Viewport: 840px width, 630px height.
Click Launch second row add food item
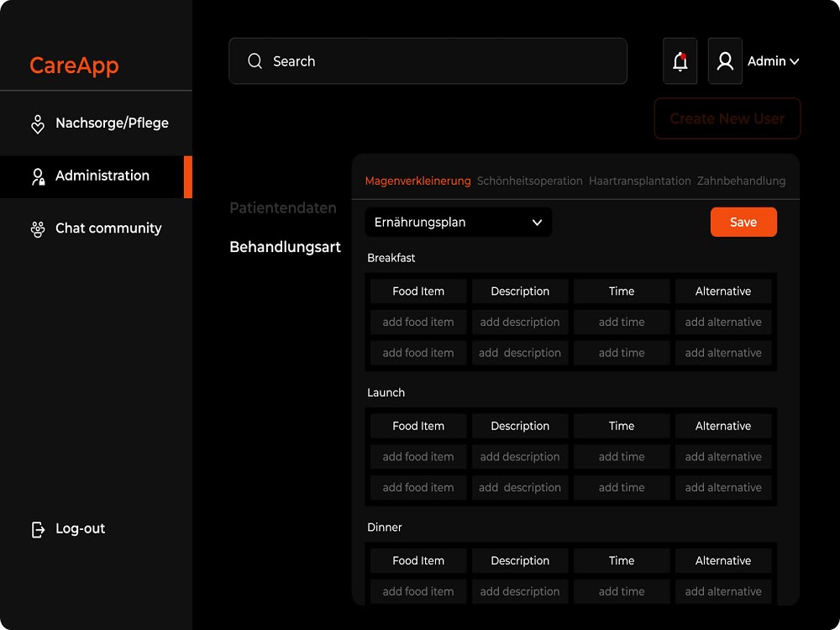click(418, 487)
